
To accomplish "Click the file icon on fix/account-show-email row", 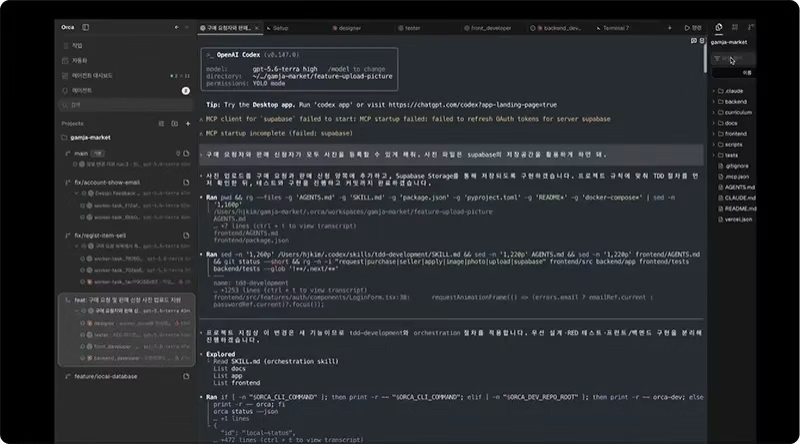I will point(186,182).
